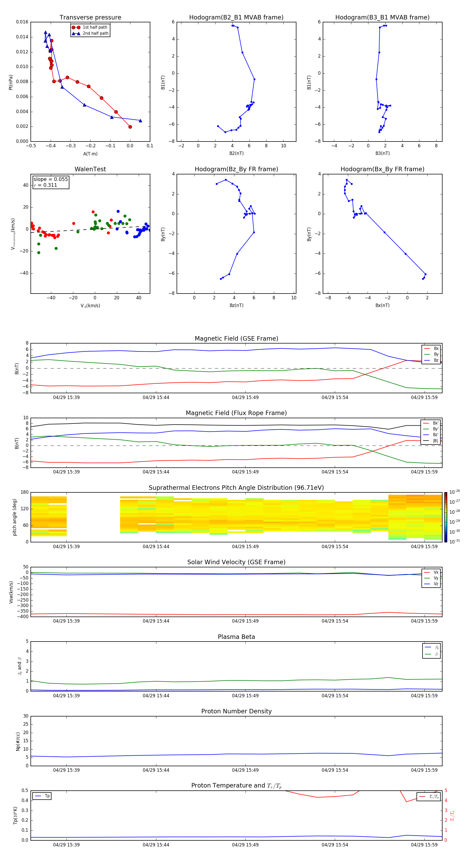This screenshot has height=868, width=473.
Task: Click the dashed fit line in WalenTest
Action: 90,229
